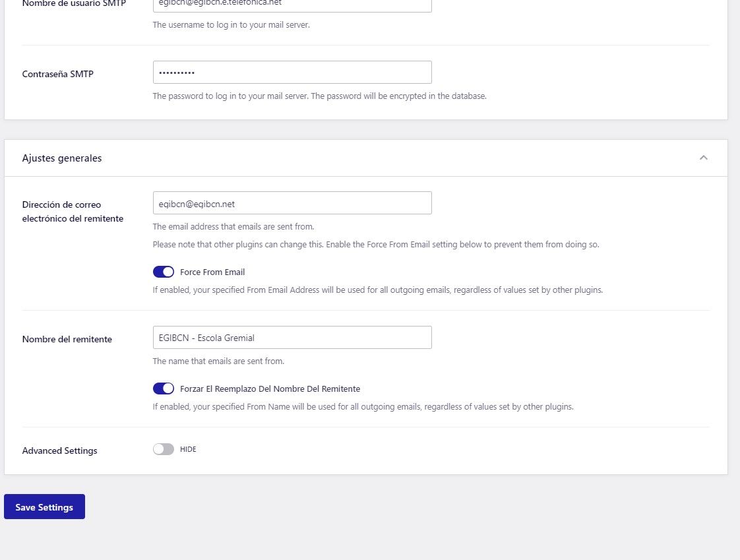Click the Dirección de correo electrónico label
Image resolution: width=740 pixels, height=560 pixels.
coord(73,212)
